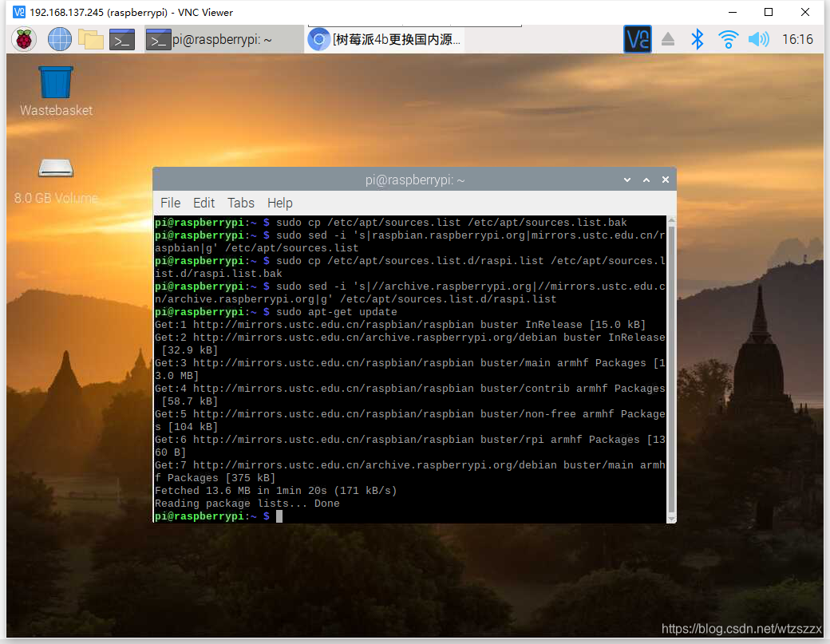This screenshot has width=830, height=644.
Task: Open the Wi-Fi networks tray icon
Action: coord(729,39)
